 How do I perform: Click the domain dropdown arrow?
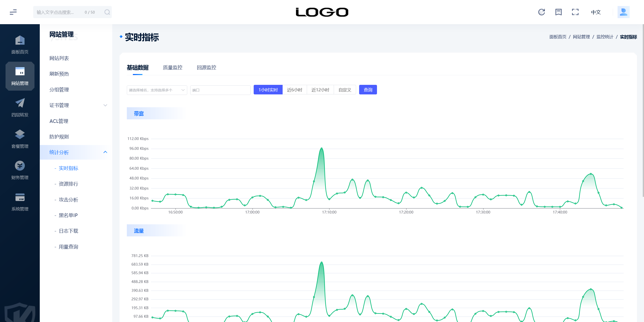point(183,90)
